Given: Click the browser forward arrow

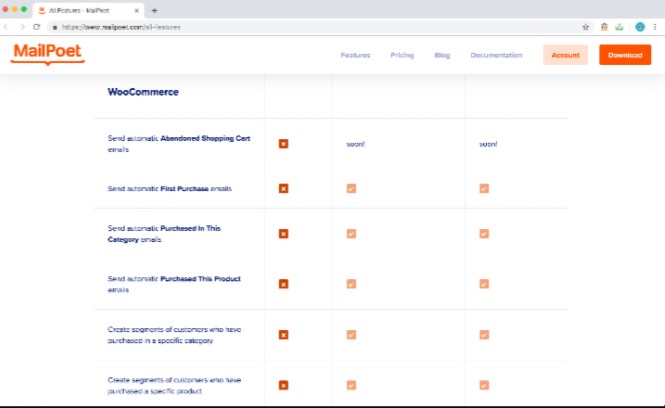Looking at the screenshot, I should (x=22, y=27).
